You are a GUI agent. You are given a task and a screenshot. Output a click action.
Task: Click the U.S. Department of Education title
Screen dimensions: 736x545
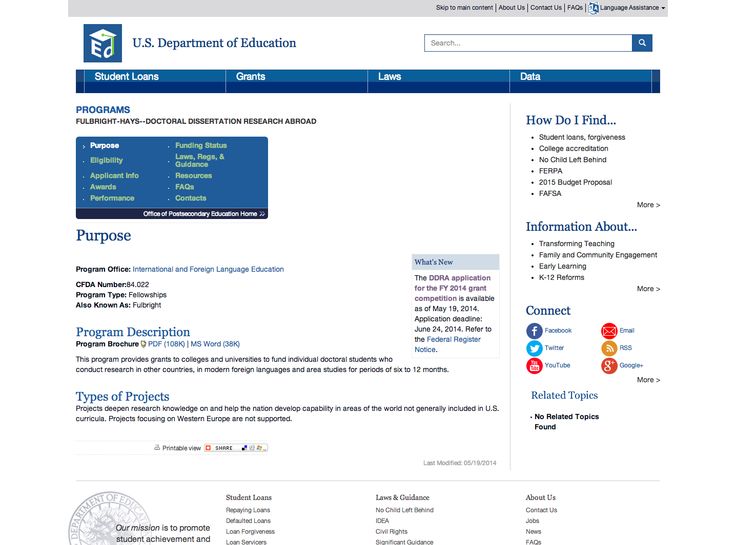214,43
